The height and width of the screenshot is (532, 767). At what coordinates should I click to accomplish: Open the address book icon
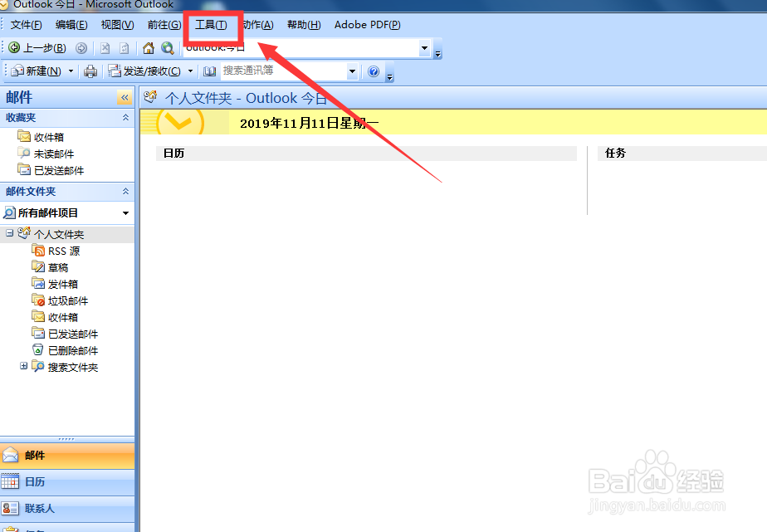point(210,71)
